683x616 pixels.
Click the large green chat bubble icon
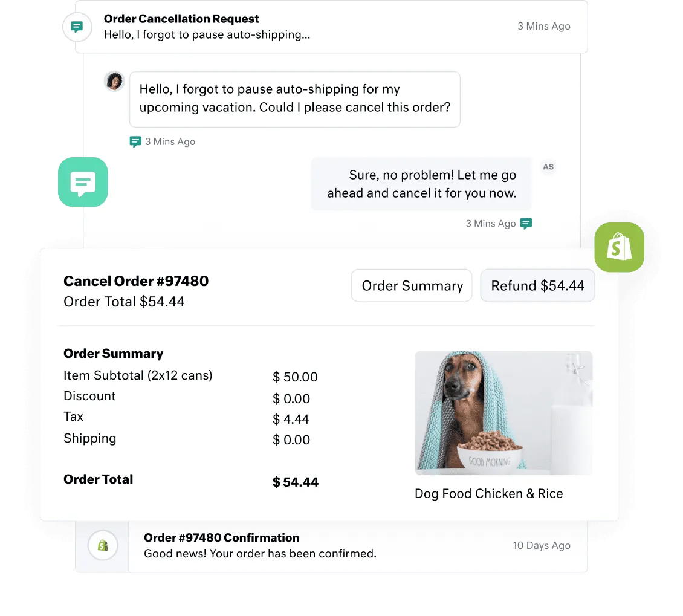[83, 182]
